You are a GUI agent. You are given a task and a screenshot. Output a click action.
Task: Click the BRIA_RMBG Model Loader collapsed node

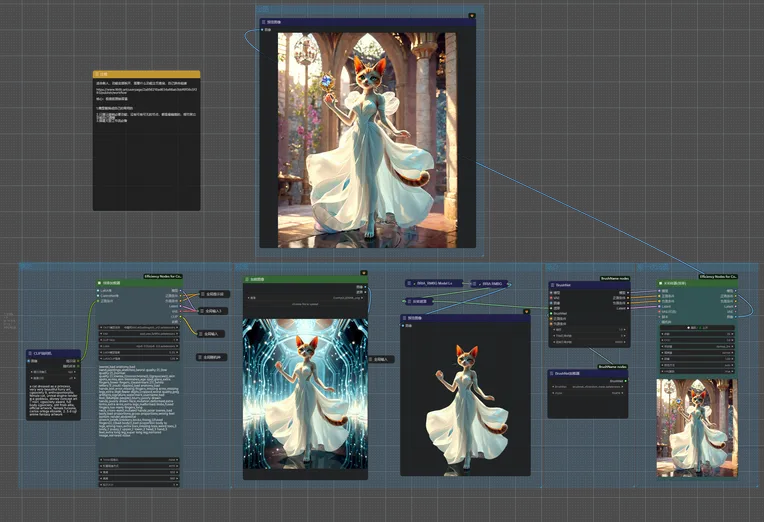435,283
